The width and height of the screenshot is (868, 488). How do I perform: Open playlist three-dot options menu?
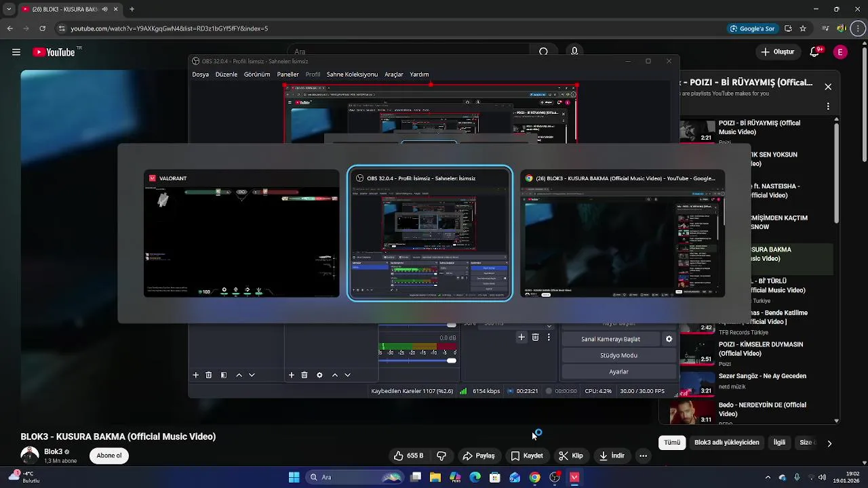click(x=828, y=106)
